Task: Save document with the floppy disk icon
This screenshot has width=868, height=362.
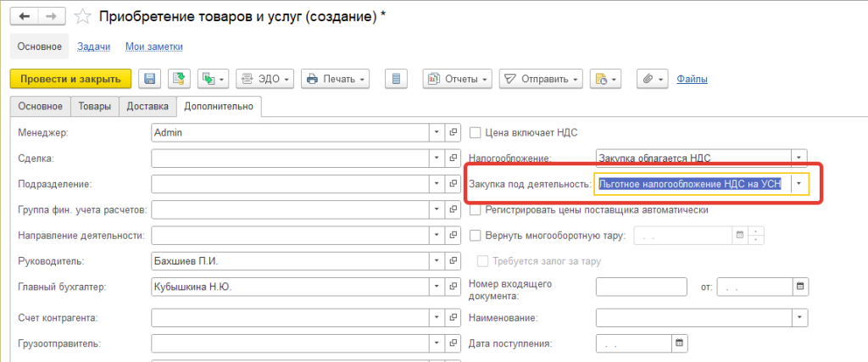Action: 149,79
